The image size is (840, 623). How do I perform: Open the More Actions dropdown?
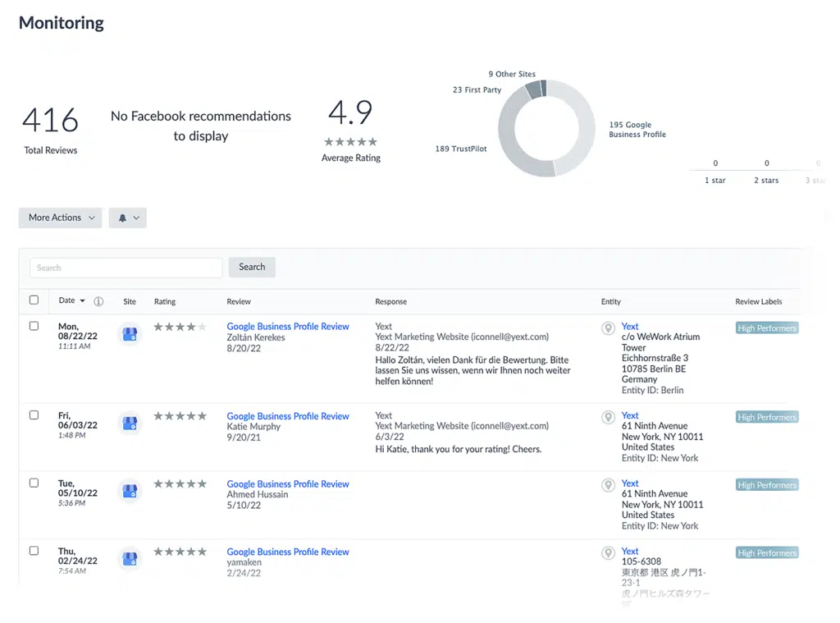click(x=61, y=218)
